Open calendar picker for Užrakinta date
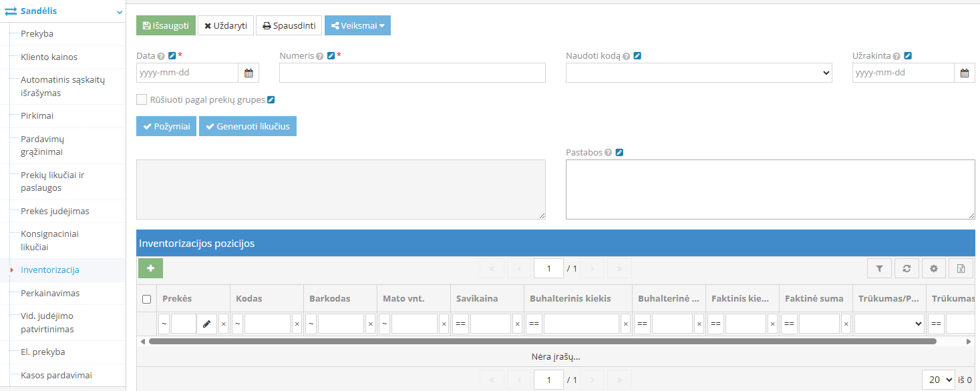Image resolution: width=980 pixels, height=391 pixels. (x=964, y=73)
